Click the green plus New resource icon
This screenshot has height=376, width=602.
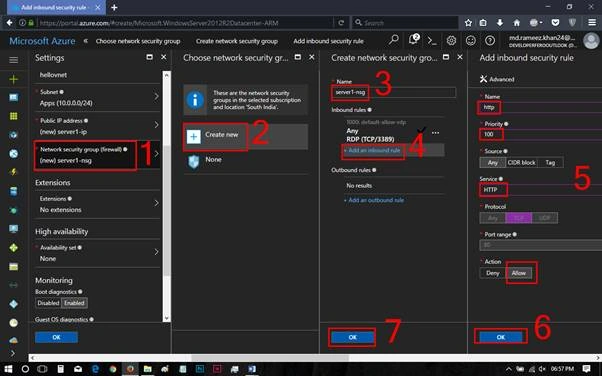click(13, 79)
